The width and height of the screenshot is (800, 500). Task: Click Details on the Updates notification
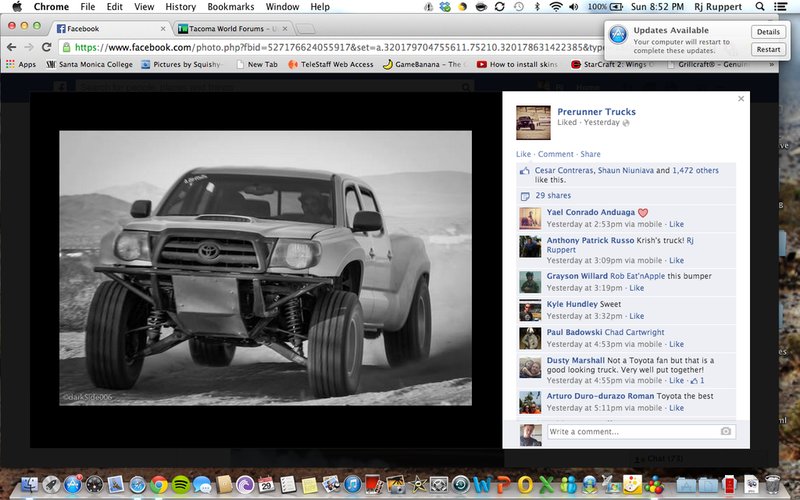[x=768, y=32]
